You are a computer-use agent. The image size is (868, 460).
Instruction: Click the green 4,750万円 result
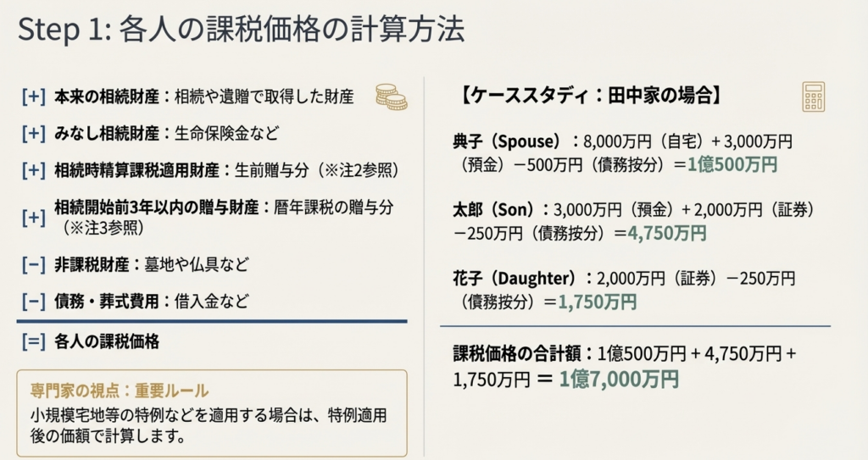pos(666,232)
